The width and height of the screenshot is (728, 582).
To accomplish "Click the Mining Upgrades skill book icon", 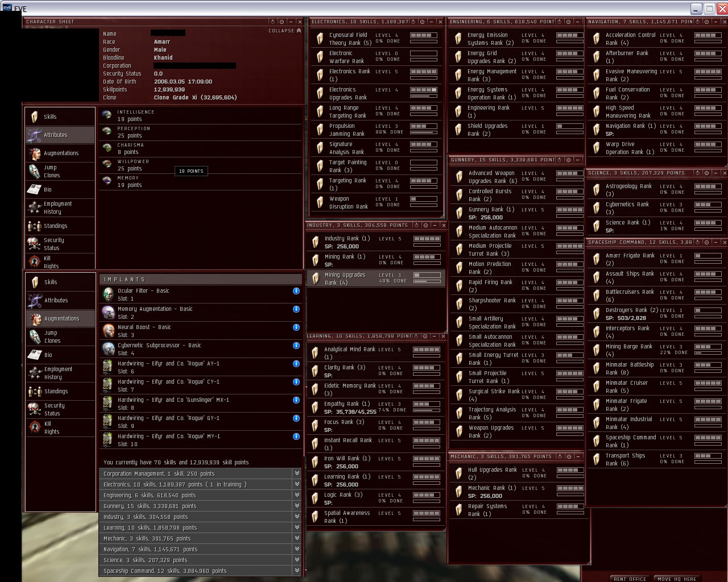I will [x=315, y=278].
